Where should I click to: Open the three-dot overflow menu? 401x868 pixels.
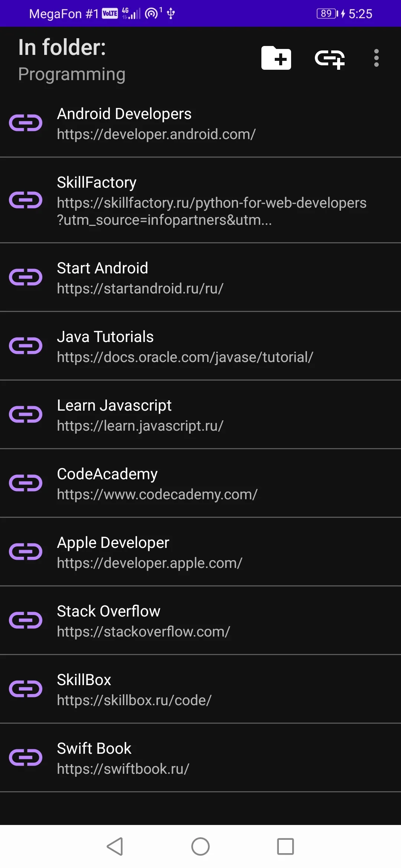tap(376, 58)
